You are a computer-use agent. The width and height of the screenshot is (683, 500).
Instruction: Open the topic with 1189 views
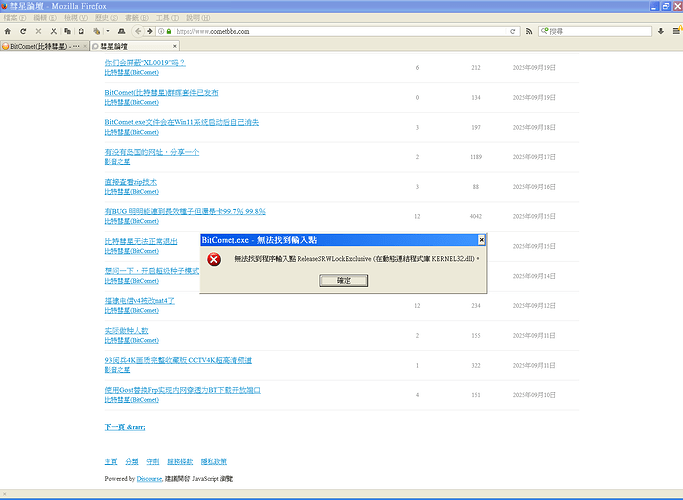[x=152, y=152]
